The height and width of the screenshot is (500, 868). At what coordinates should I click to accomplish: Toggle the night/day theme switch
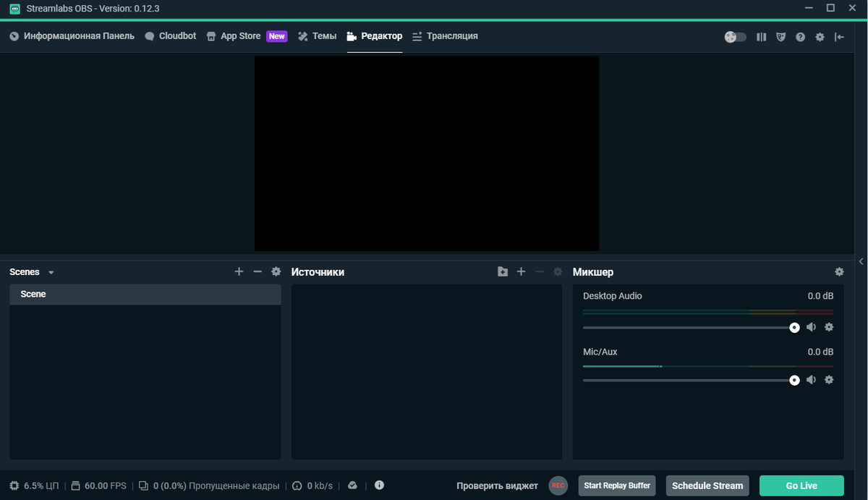pyautogui.click(x=736, y=37)
